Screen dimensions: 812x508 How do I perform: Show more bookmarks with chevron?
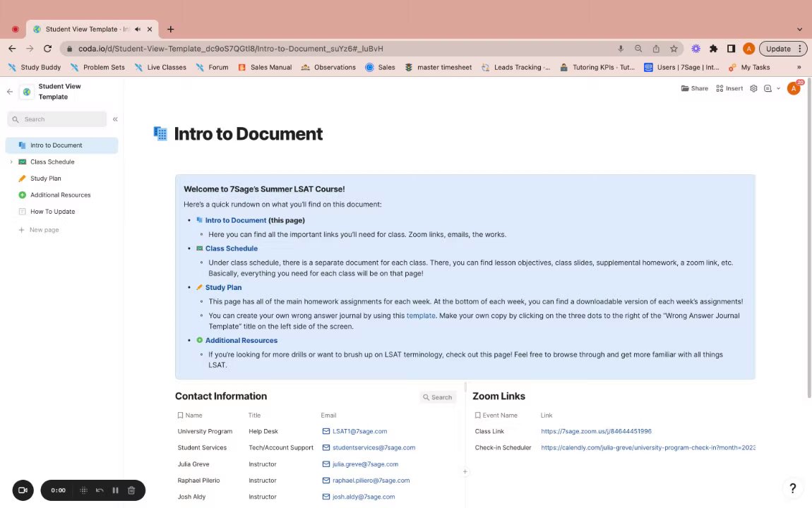click(x=799, y=67)
